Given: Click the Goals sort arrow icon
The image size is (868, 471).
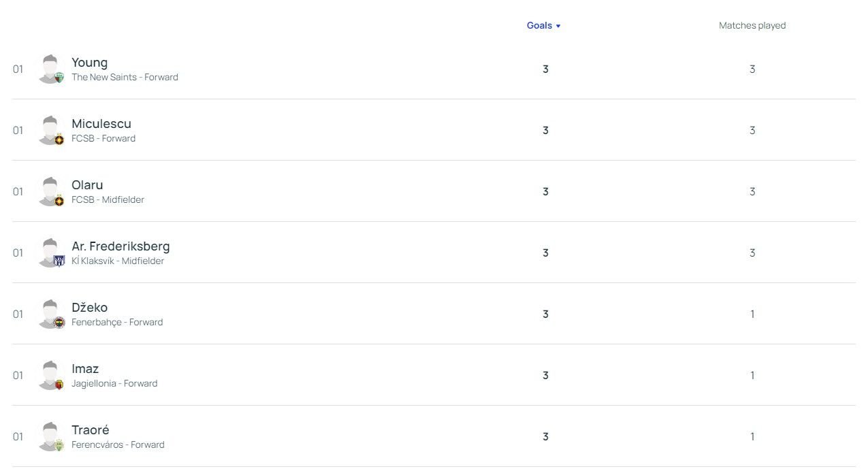Looking at the screenshot, I should click(x=558, y=26).
